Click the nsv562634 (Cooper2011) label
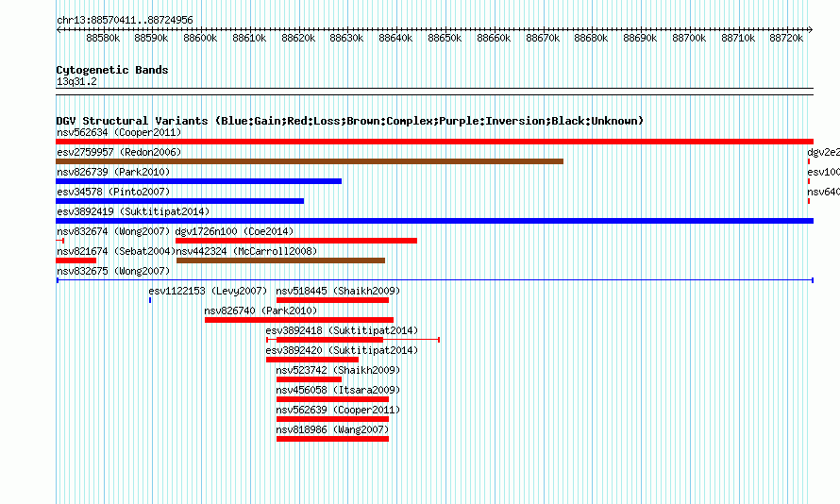Image resolution: width=840 pixels, height=504 pixels. 119,132
